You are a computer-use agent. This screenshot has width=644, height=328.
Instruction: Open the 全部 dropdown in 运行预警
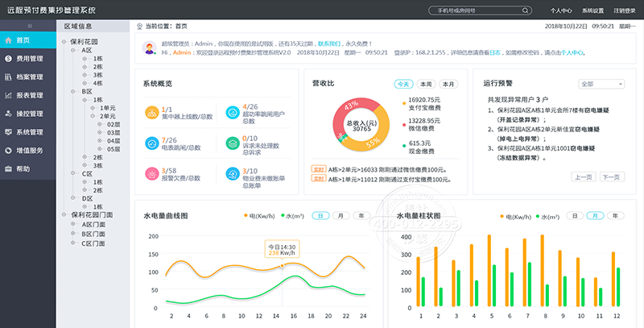601,84
